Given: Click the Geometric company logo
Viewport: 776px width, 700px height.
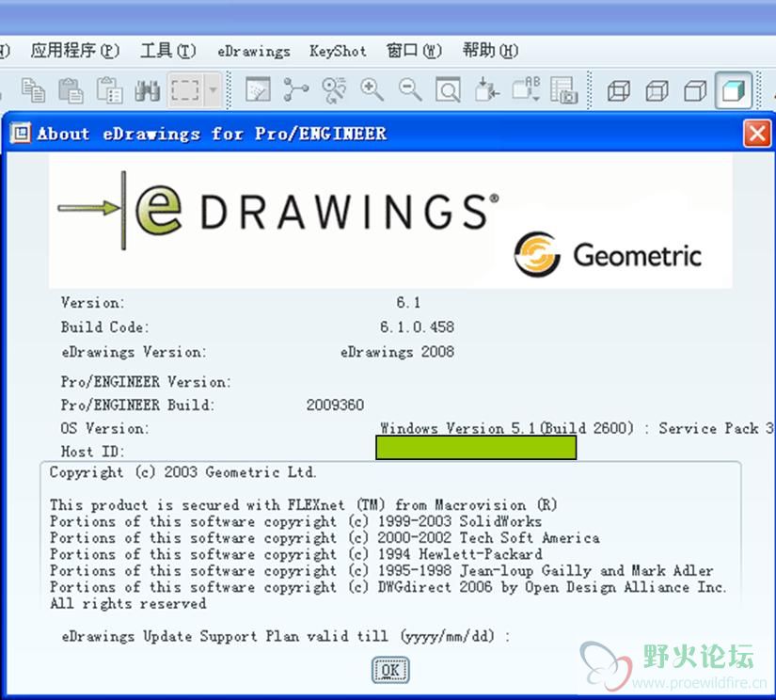Looking at the screenshot, I should (x=608, y=255).
